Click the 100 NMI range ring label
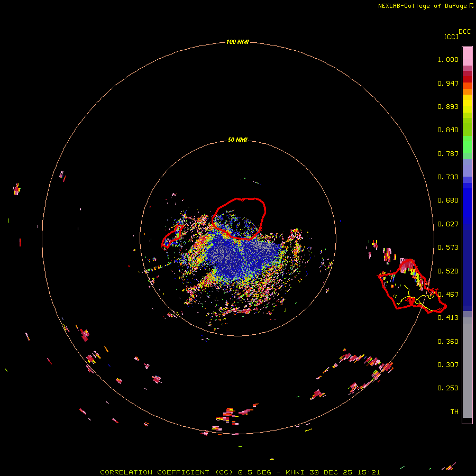 pos(237,42)
